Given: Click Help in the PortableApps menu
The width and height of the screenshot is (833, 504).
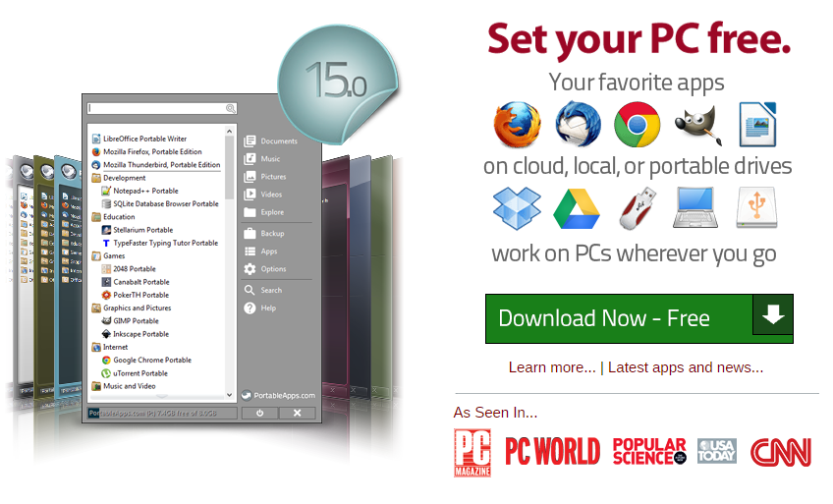Looking at the screenshot, I should 259,308.
